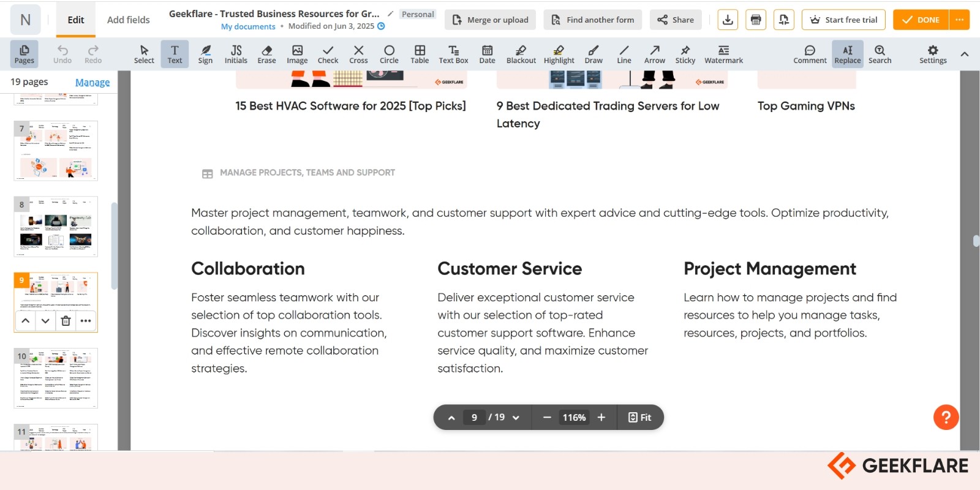Go to previous page arrow
Viewport: 980px width, 490px height.
point(451,418)
